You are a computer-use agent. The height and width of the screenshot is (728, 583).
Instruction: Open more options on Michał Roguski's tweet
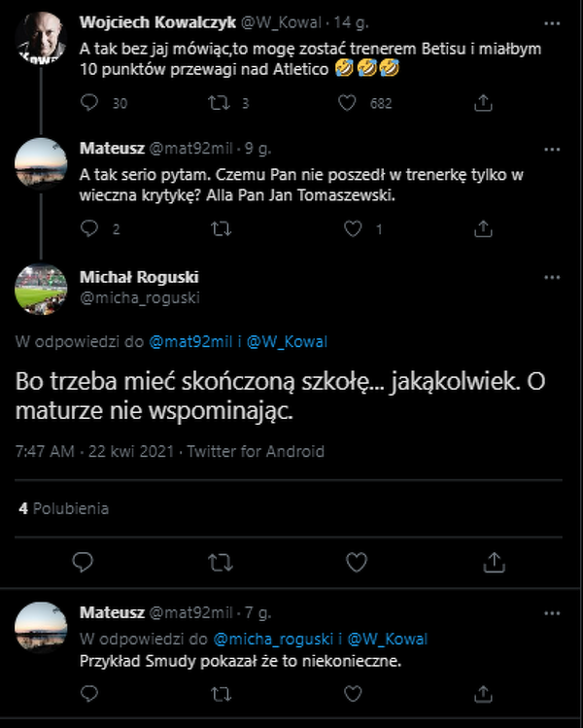point(552,275)
